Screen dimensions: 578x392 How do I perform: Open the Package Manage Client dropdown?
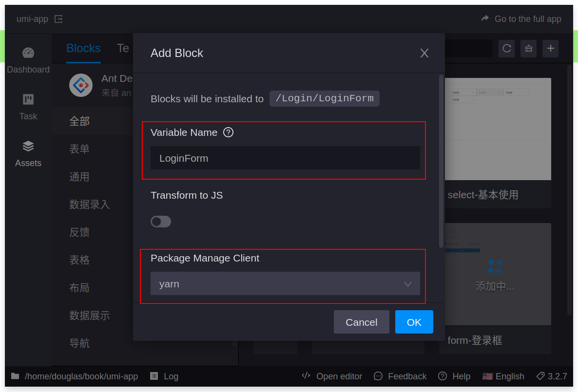click(285, 283)
